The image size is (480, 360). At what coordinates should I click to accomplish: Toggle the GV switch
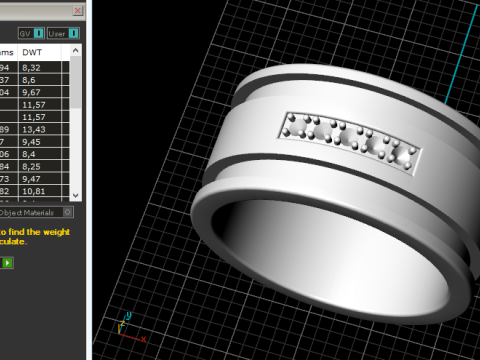click(x=31, y=33)
